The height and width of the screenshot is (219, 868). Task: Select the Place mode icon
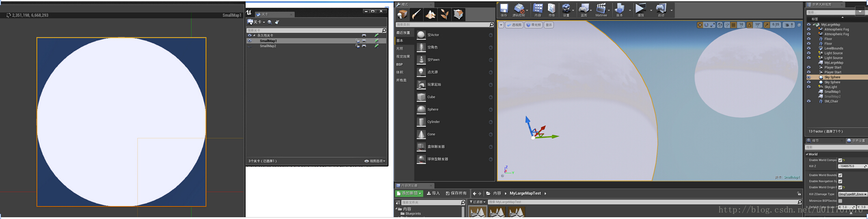[x=402, y=14]
